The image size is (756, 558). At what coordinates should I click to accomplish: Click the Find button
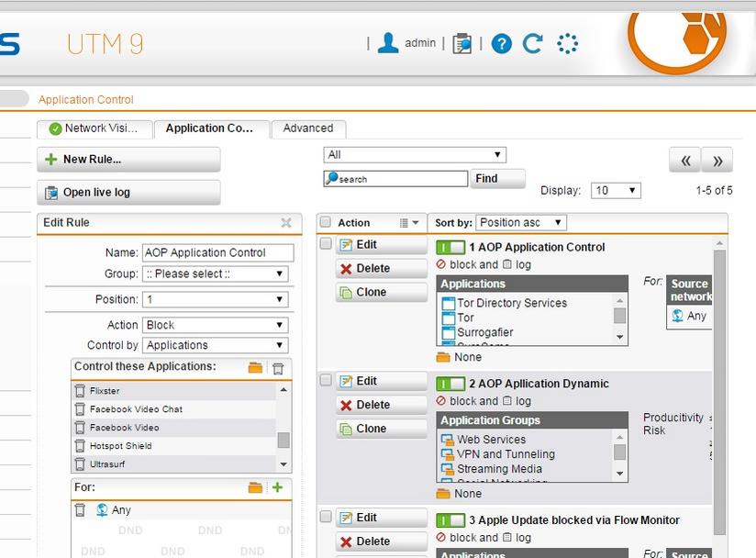497,178
